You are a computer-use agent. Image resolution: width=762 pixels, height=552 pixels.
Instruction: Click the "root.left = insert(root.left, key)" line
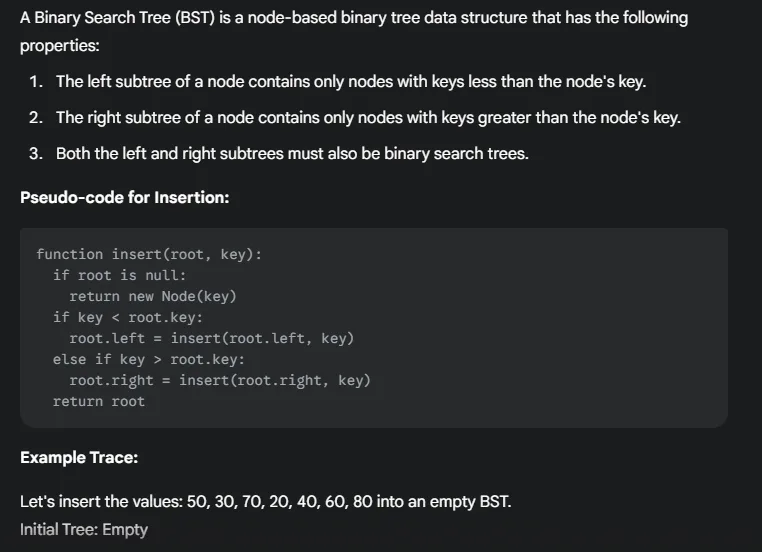point(211,338)
